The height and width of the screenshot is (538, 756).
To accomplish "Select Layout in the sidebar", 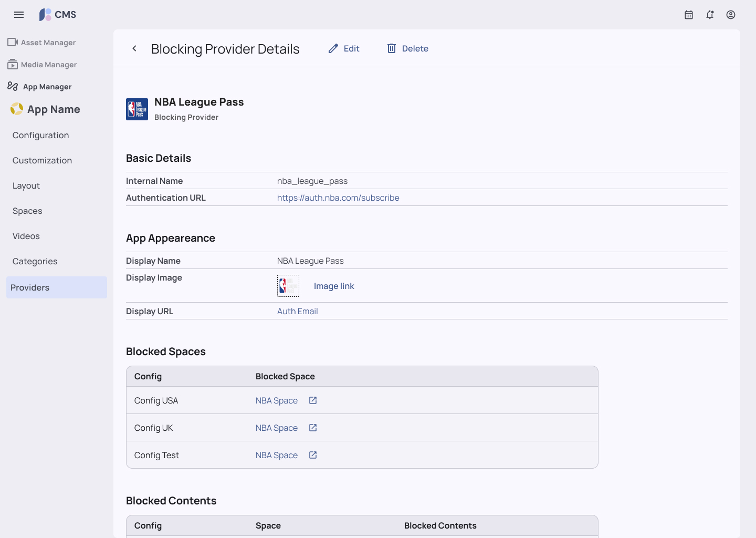I will (x=26, y=185).
